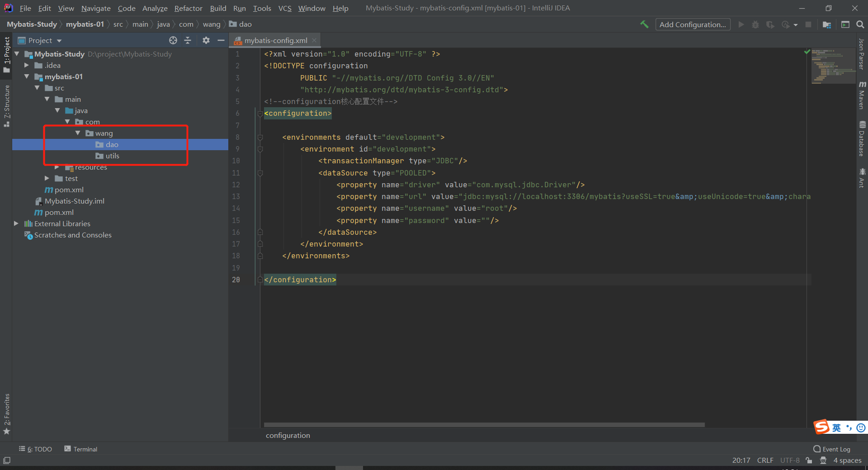Click Add Configuration... button
868x470 pixels.
[693, 24]
